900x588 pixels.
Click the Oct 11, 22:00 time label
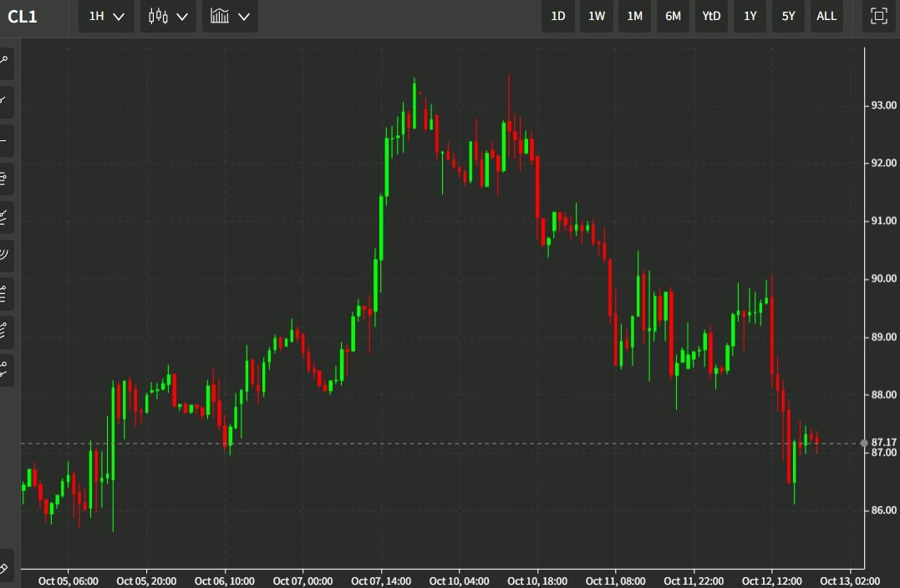[694, 581]
